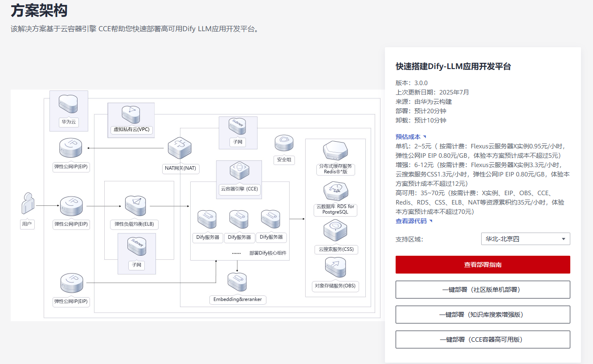Click the 分布式缓存服务 Redis icon
This screenshot has width=593, height=364.
335,151
